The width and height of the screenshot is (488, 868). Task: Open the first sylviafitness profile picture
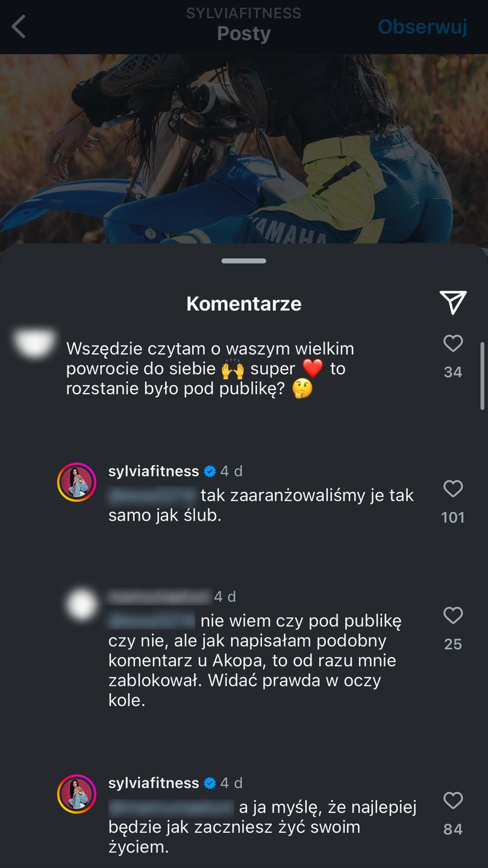coord(77,482)
